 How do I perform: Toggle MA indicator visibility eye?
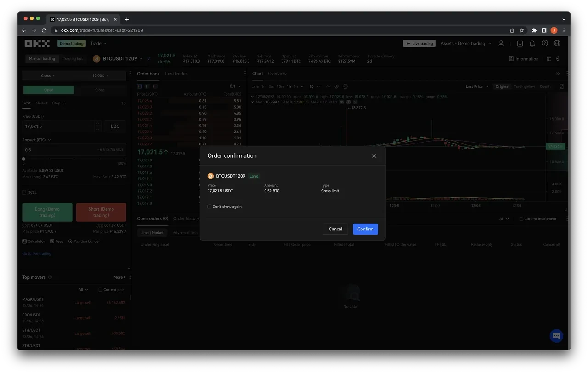(x=342, y=102)
